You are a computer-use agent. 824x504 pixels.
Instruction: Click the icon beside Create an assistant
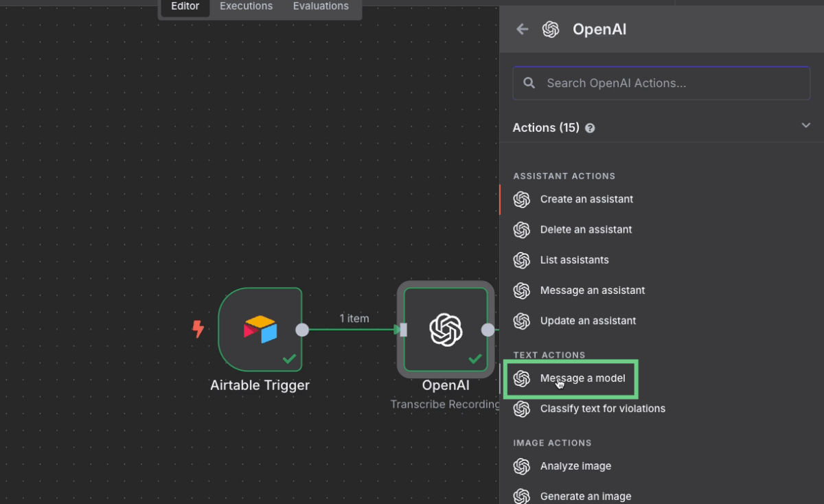(x=522, y=199)
